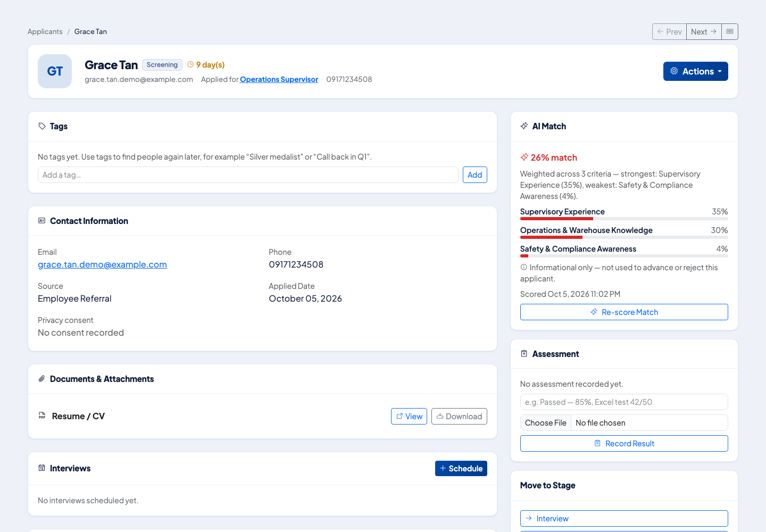Go to the previous applicant with Prev
Viewport: 766px width, 532px height.
pyautogui.click(x=669, y=32)
